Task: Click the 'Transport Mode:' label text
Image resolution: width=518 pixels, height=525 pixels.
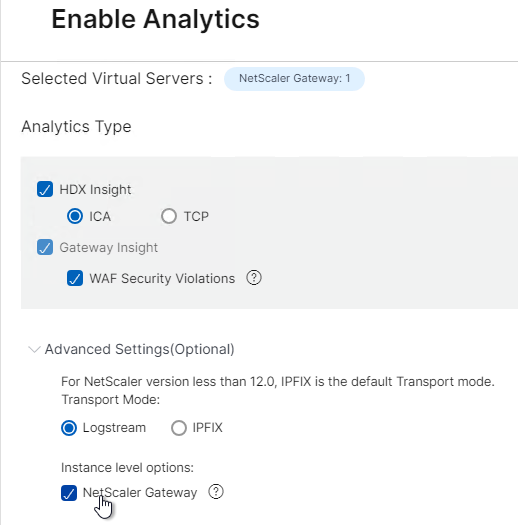Action: coord(111,399)
